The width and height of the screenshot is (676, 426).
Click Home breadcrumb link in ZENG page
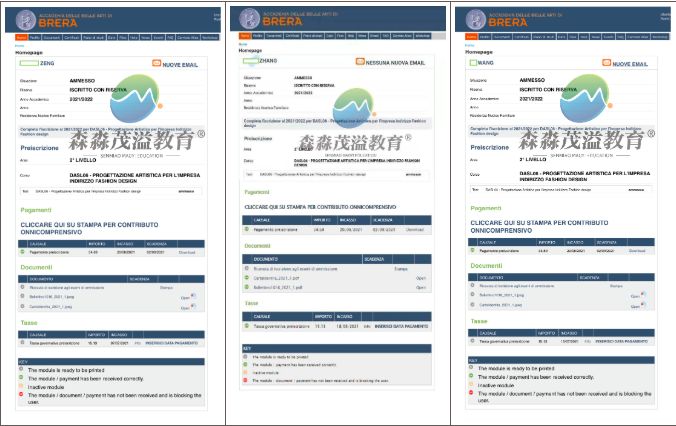[x=19, y=46]
